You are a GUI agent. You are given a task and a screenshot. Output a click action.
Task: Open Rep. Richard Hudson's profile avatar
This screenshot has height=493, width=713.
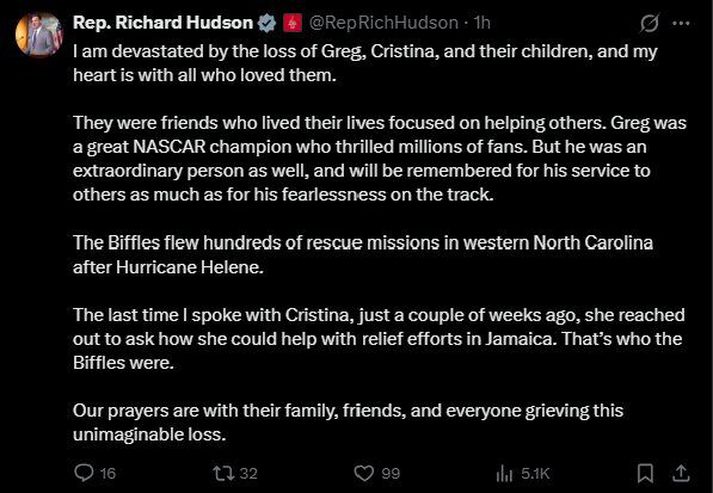point(38,34)
